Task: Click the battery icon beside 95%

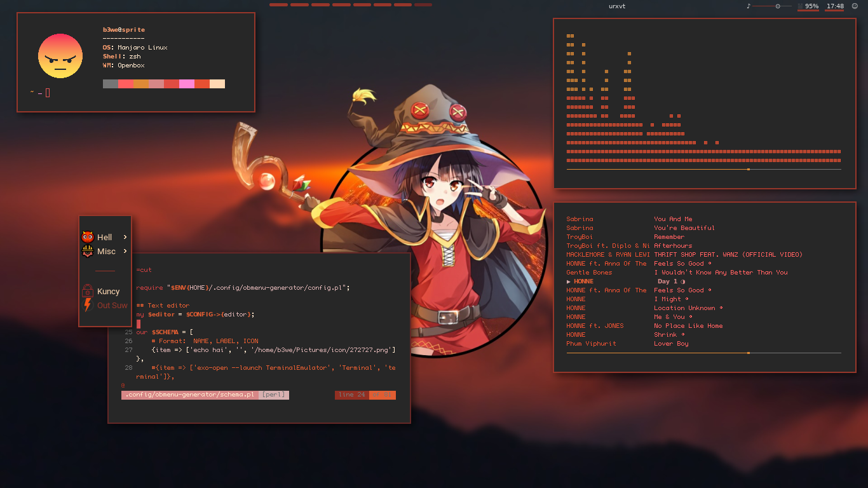Action: [x=800, y=6]
